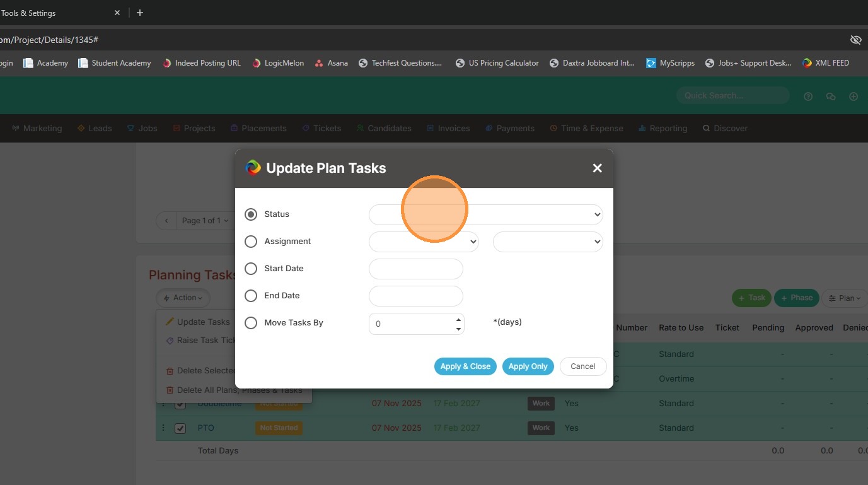The height and width of the screenshot is (485, 868).
Task: Focus the End Date field
Action: tap(416, 296)
